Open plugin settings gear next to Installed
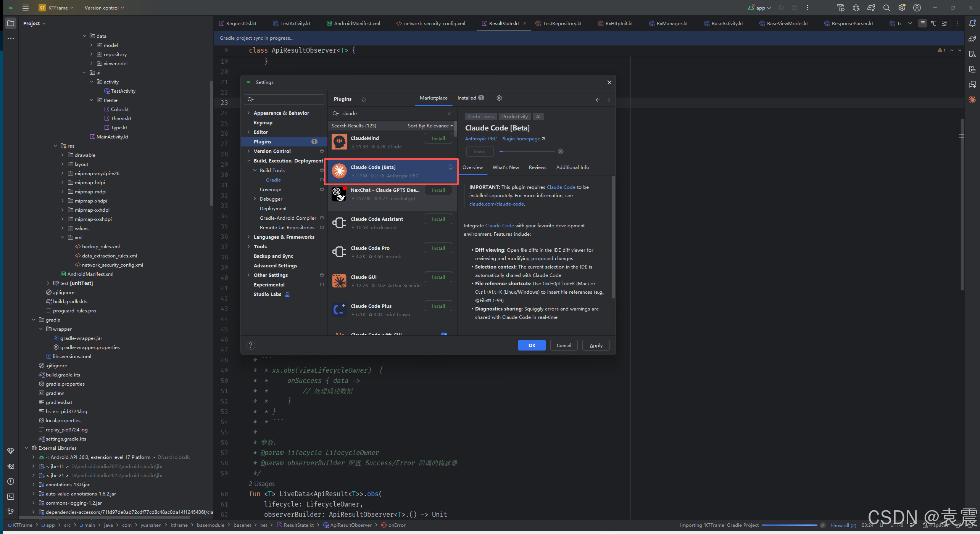The image size is (980, 534). click(499, 98)
